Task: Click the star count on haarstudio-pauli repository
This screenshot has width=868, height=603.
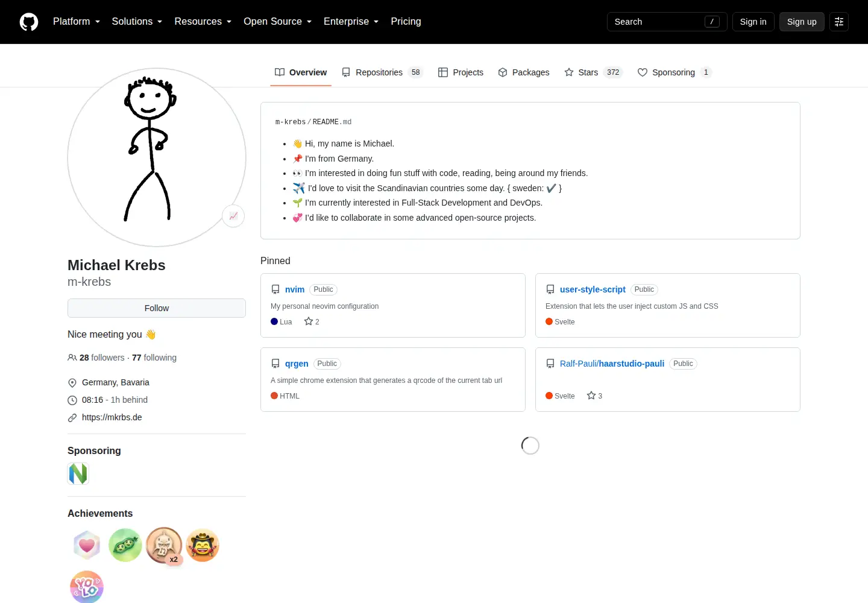Action: (x=594, y=396)
